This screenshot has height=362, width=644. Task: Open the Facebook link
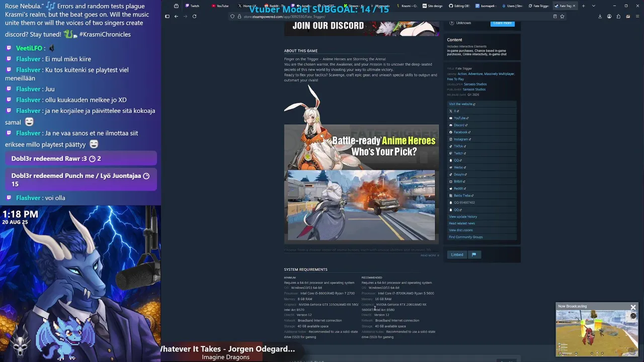[x=460, y=132]
